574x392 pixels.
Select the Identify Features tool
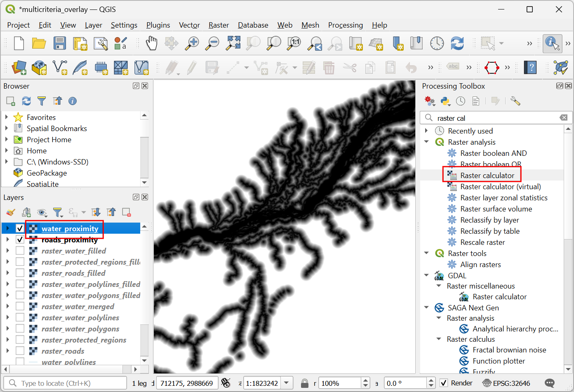point(552,43)
